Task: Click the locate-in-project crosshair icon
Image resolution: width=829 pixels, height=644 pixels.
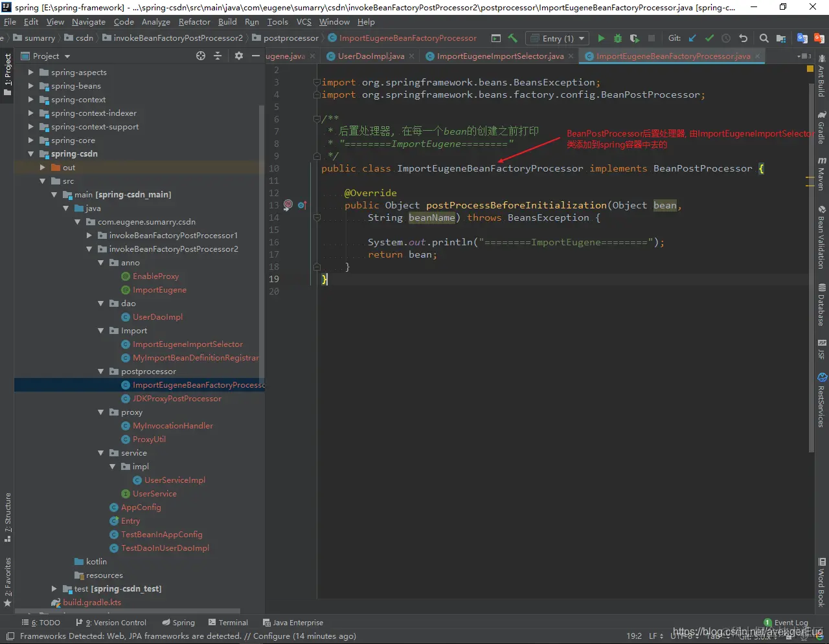Action: tap(201, 56)
